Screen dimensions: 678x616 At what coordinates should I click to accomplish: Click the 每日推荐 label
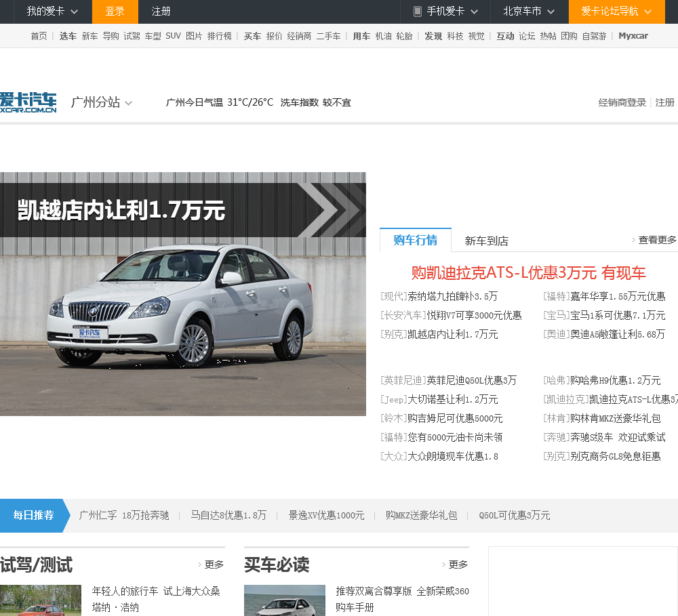coord(33,515)
